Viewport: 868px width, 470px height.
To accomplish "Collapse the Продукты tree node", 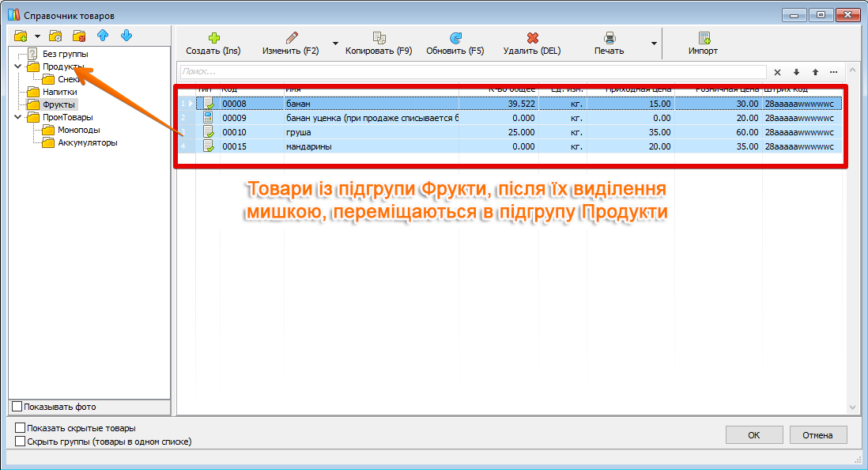I will tap(17, 66).
